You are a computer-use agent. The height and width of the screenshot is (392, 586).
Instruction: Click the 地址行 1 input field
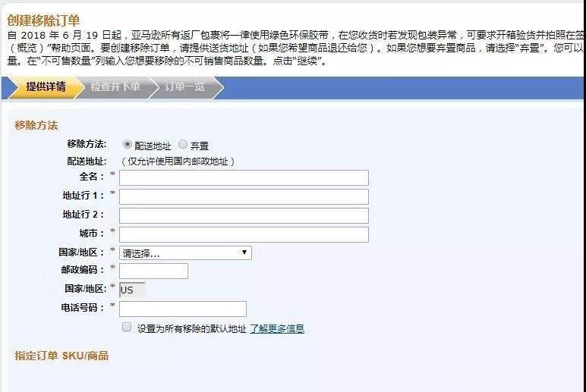coord(244,196)
